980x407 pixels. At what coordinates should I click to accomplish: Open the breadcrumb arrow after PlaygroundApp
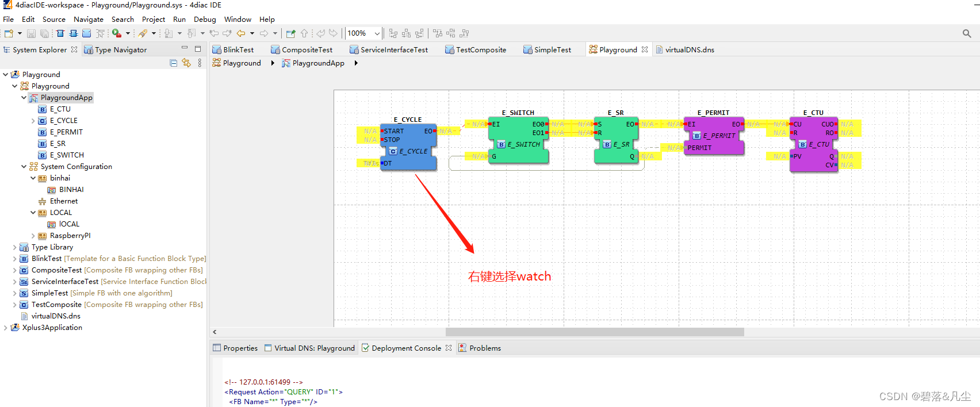tap(356, 63)
